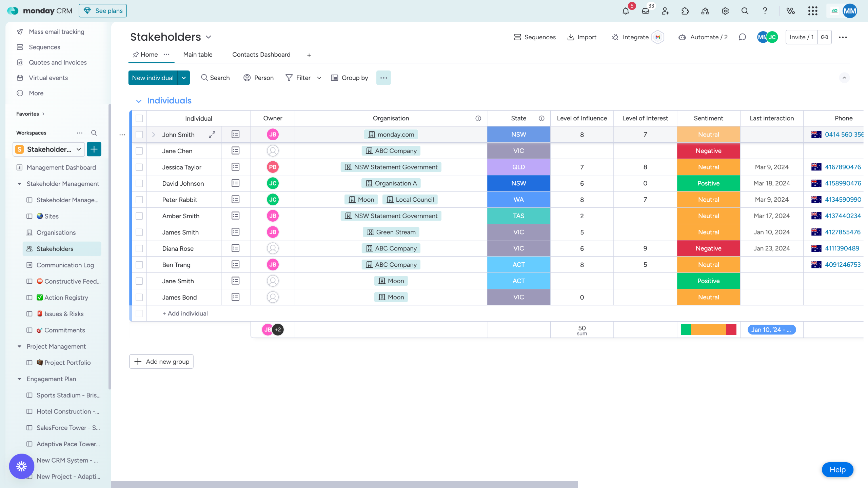Image resolution: width=868 pixels, height=488 pixels.
Task: Open the New individual dropdown arrow
Action: 184,78
